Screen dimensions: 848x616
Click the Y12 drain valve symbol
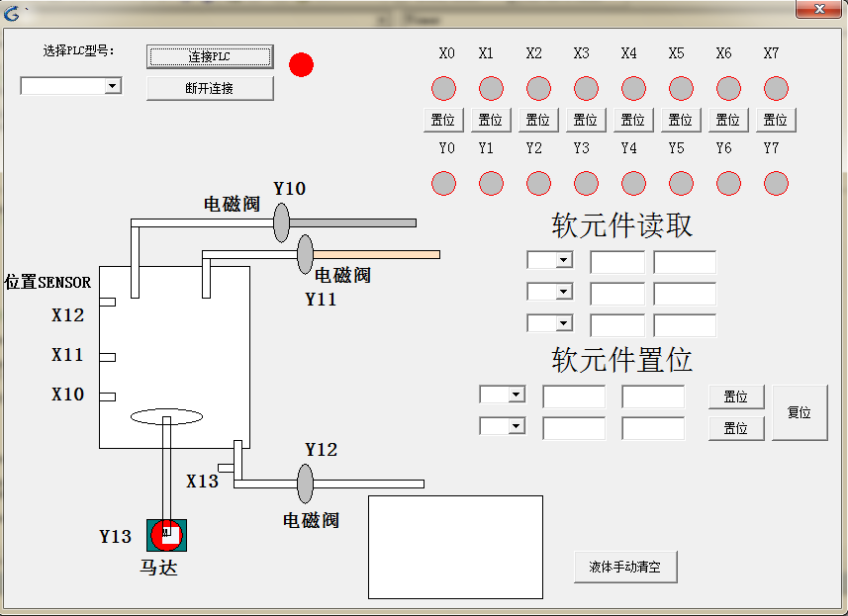pos(305,484)
